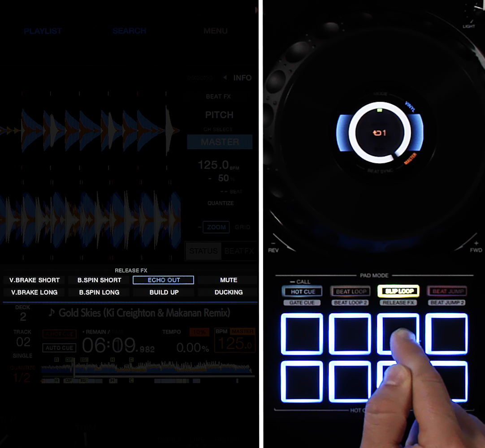Image resolution: width=485 pixels, height=448 pixels.
Task: Choose the V.BRAKE LONG release effect
Action: click(35, 292)
